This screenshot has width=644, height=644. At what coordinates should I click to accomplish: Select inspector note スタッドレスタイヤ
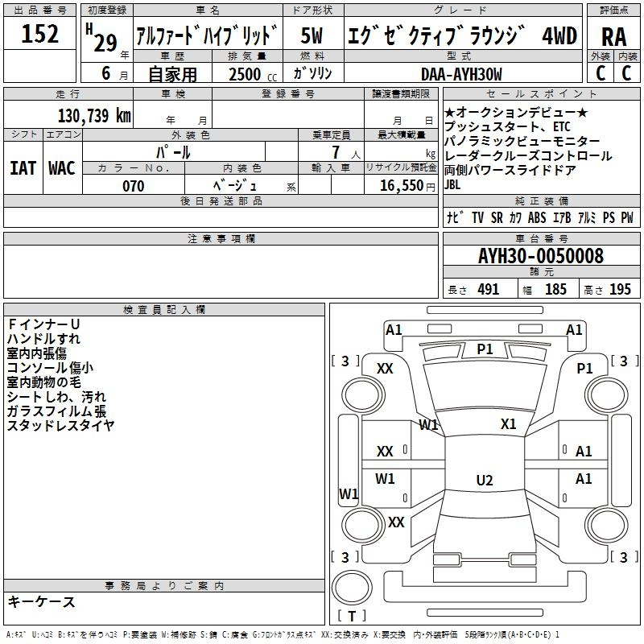pyautogui.click(x=60, y=426)
